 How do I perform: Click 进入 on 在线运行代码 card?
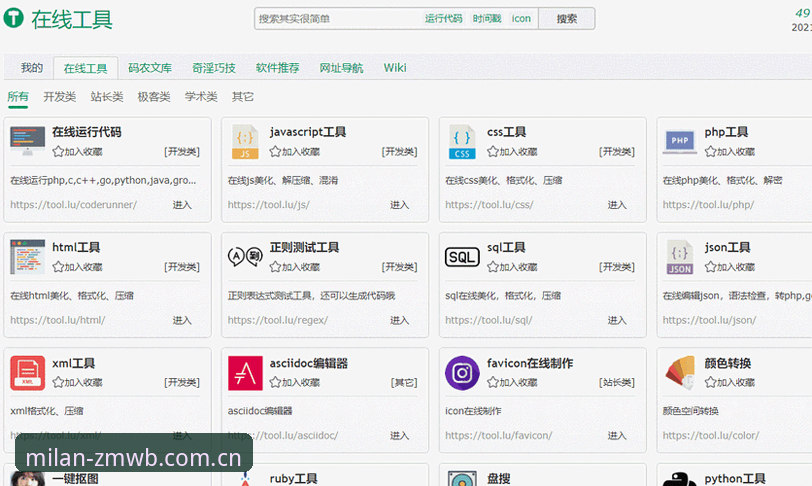(x=182, y=205)
